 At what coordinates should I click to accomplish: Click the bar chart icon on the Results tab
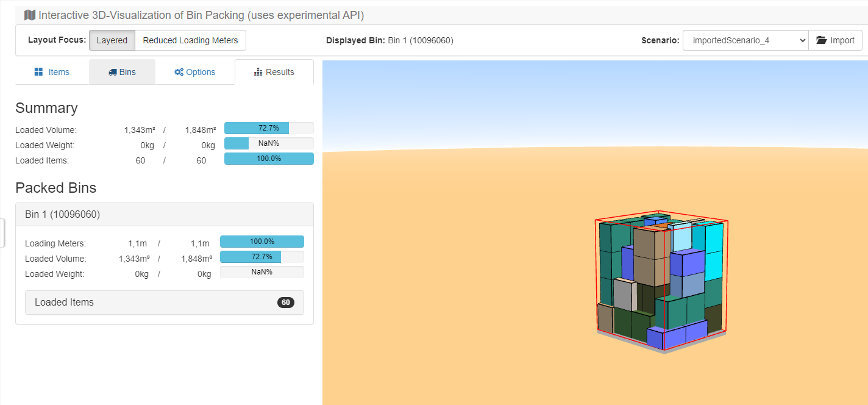click(x=258, y=72)
